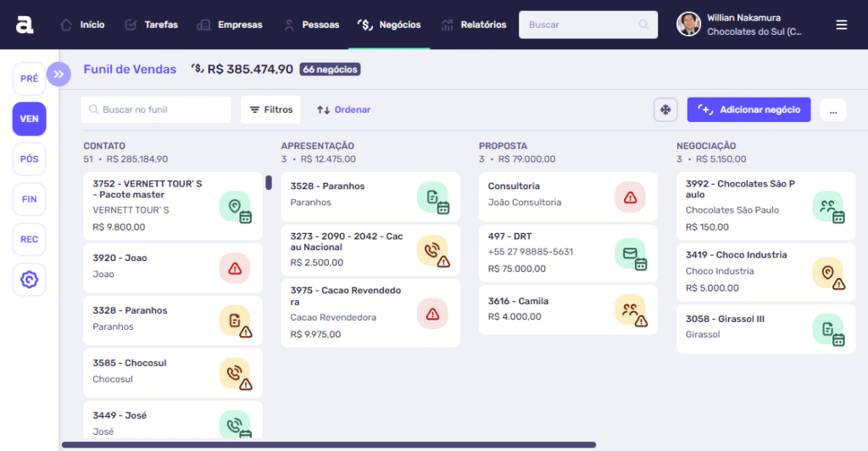Switch to the PÓS funnel

click(x=30, y=159)
